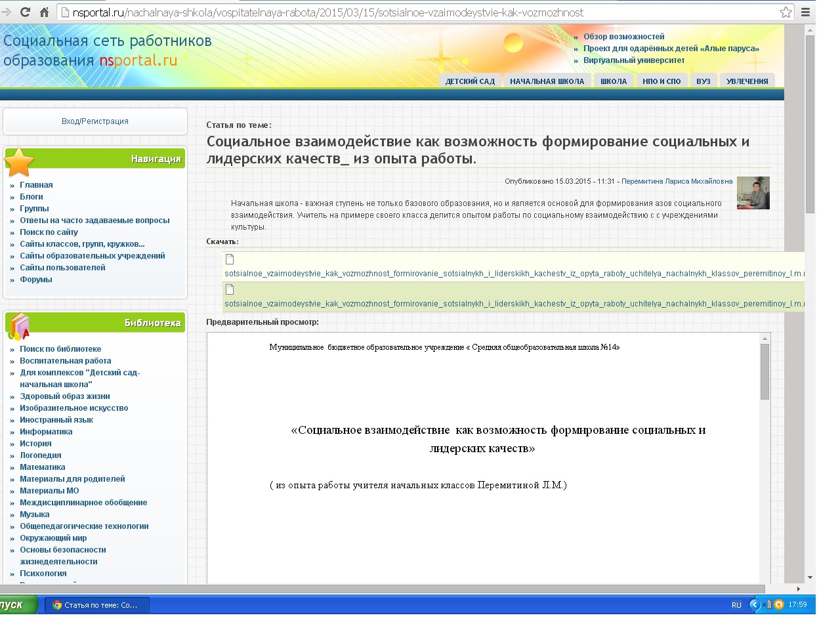
Task: Open Ответы на часто задаваемые вопросы
Action: click(x=94, y=220)
